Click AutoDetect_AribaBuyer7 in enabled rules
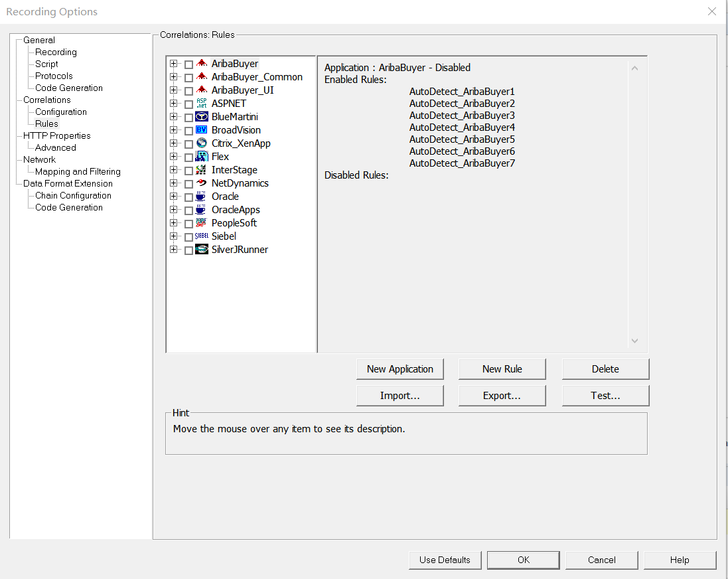 point(462,163)
